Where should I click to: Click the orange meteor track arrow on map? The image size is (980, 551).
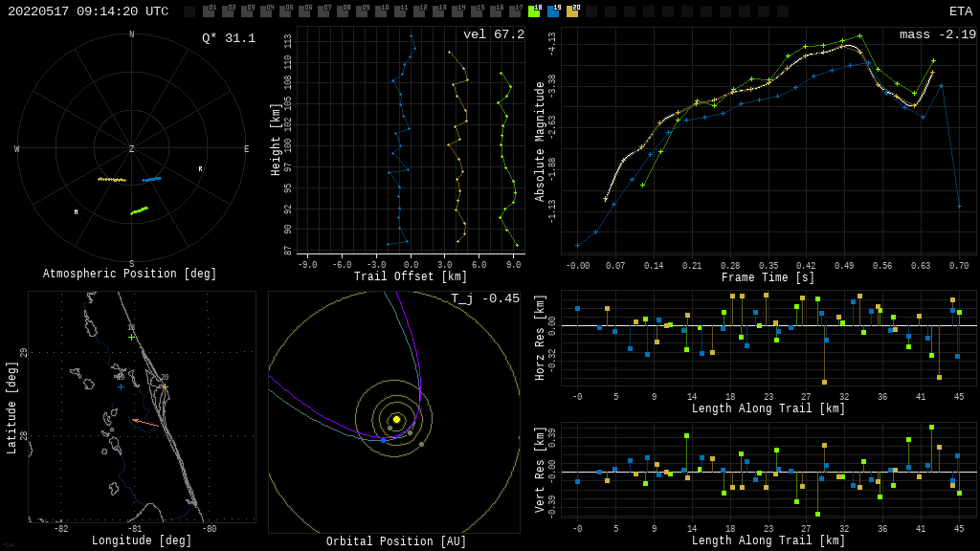click(145, 423)
